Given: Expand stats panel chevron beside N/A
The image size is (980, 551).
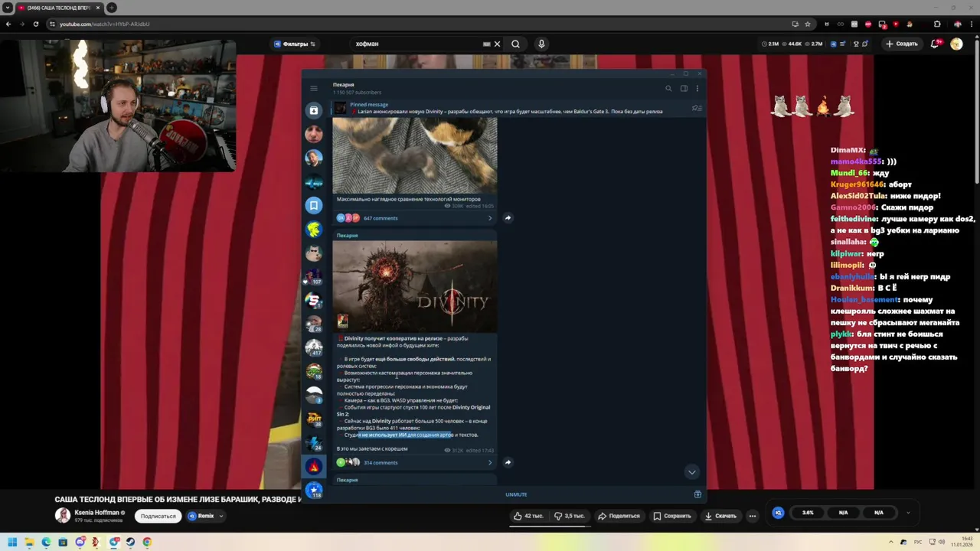Looking at the screenshot, I should tap(908, 513).
